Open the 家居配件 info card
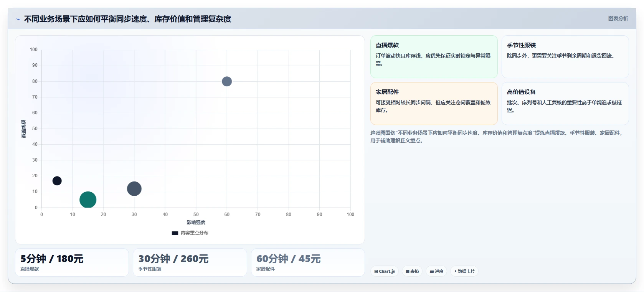The width and height of the screenshot is (644, 292). (434, 104)
